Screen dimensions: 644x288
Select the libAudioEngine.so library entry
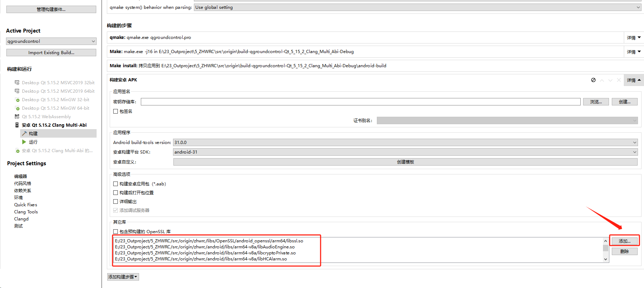click(x=205, y=247)
